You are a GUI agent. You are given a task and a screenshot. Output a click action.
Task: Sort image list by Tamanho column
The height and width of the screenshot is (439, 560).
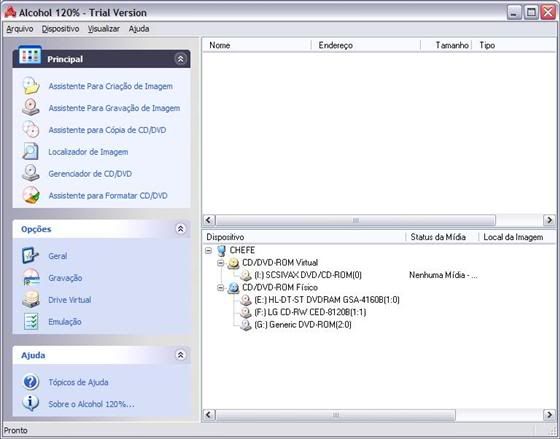(446, 45)
